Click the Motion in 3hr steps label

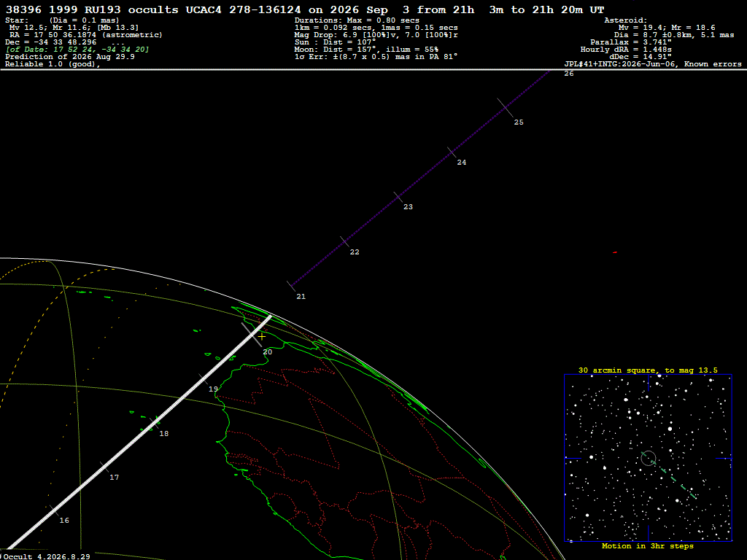[x=648, y=545]
